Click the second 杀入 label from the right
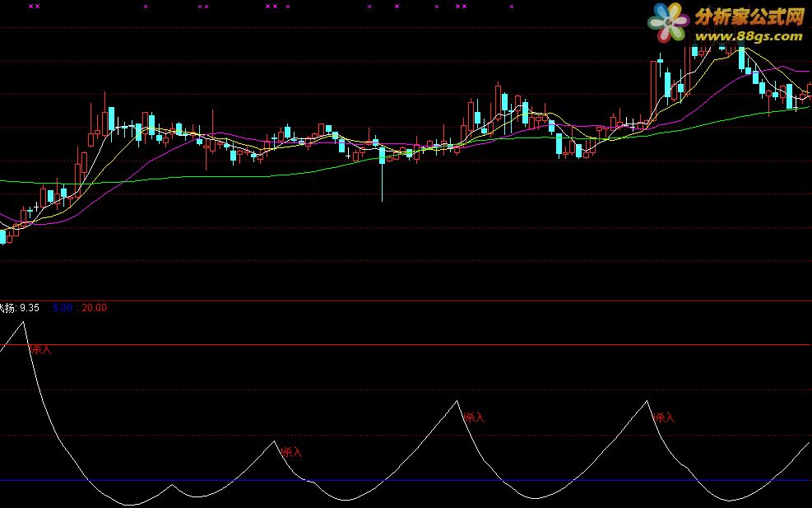 pos(475,417)
